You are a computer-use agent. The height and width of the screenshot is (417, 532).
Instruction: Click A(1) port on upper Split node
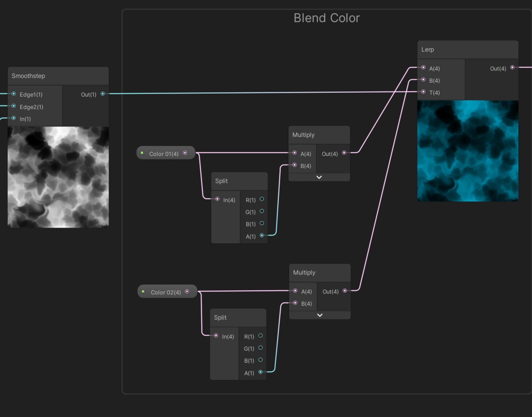262,236
